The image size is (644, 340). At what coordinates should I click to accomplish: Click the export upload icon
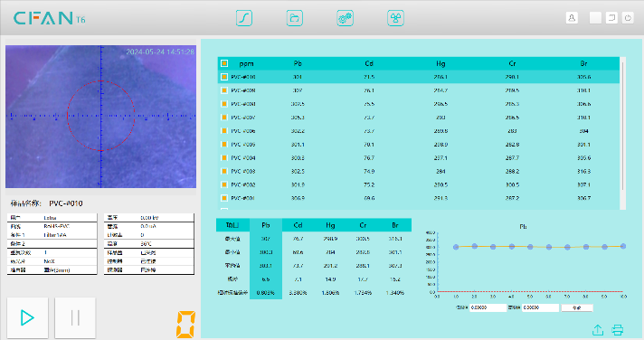click(x=598, y=330)
